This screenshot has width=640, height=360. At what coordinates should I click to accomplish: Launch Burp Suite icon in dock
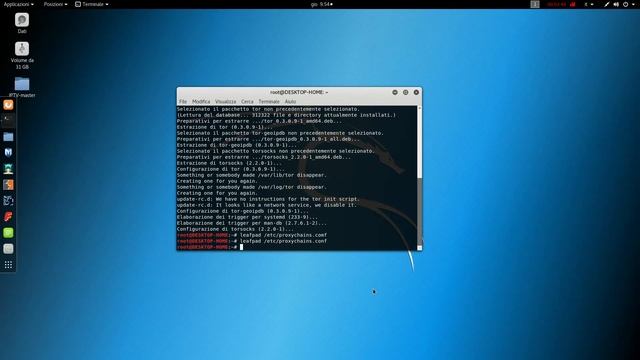pos(8,184)
